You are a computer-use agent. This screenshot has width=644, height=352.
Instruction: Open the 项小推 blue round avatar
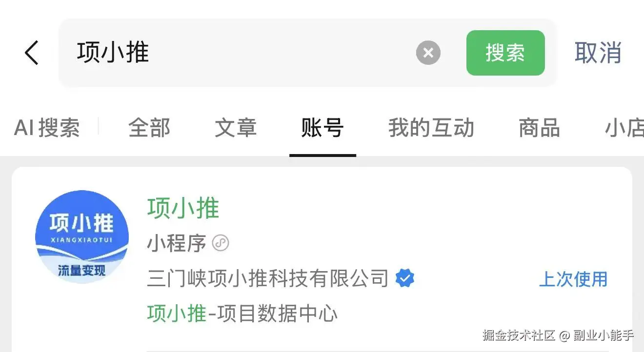tap(82, 237)
